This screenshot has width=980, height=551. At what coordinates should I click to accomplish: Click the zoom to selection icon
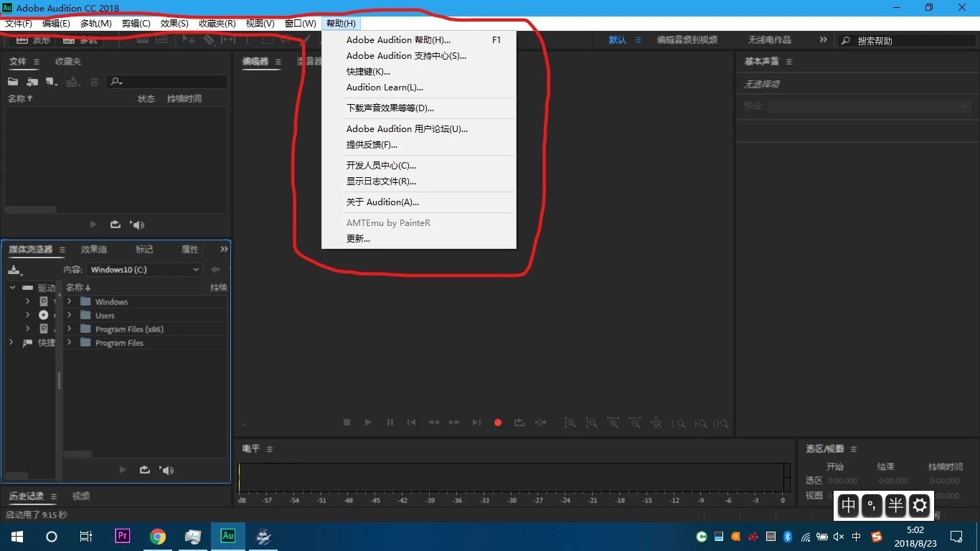click(x=722, y=423)
